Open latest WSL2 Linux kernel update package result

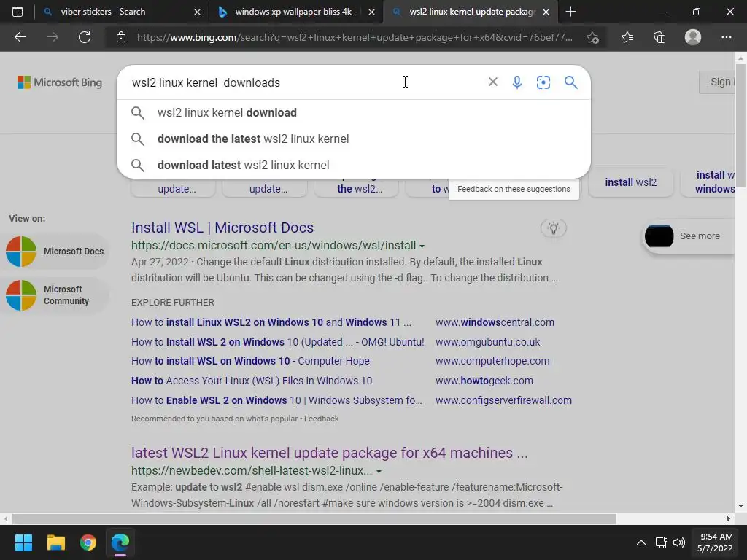(x=330, y=453)
